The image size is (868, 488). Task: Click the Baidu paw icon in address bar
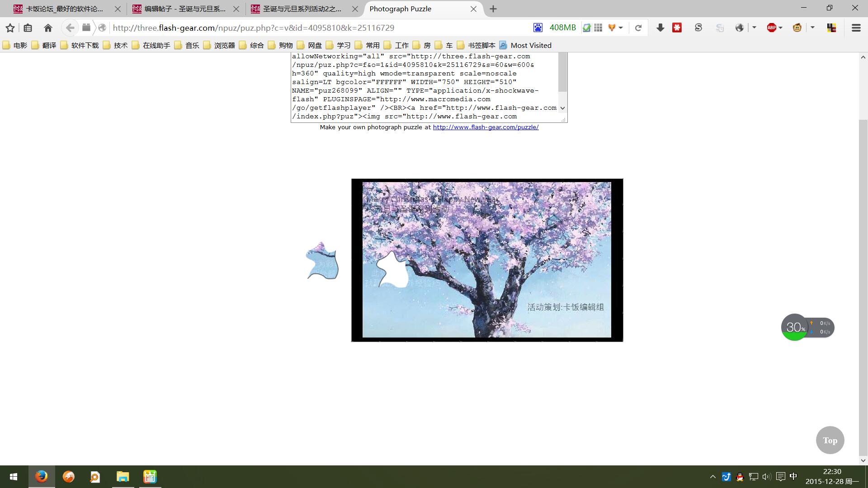[x=538, y=28]
